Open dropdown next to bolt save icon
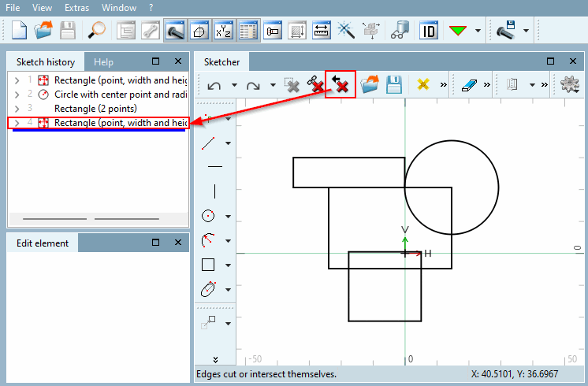The width and height of the screenshot is (588, 386). [x=526, y=31]
